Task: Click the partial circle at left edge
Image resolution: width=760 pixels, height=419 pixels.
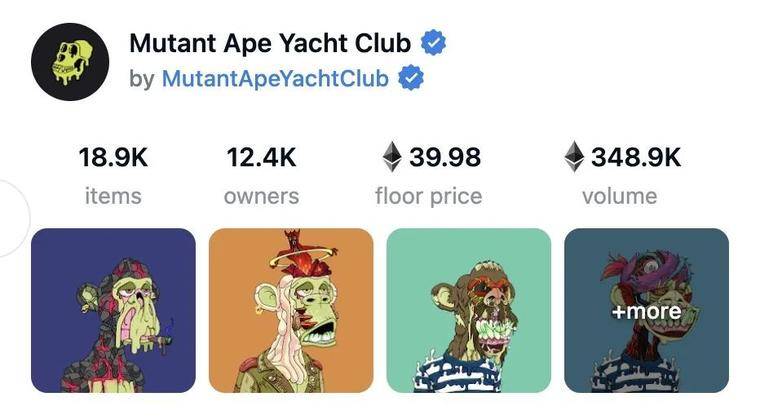Action: tap(15, 218)
